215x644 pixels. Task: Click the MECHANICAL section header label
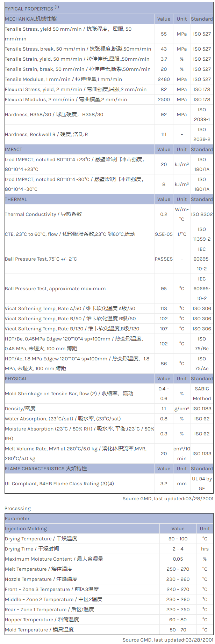click(x=31, y=19)
